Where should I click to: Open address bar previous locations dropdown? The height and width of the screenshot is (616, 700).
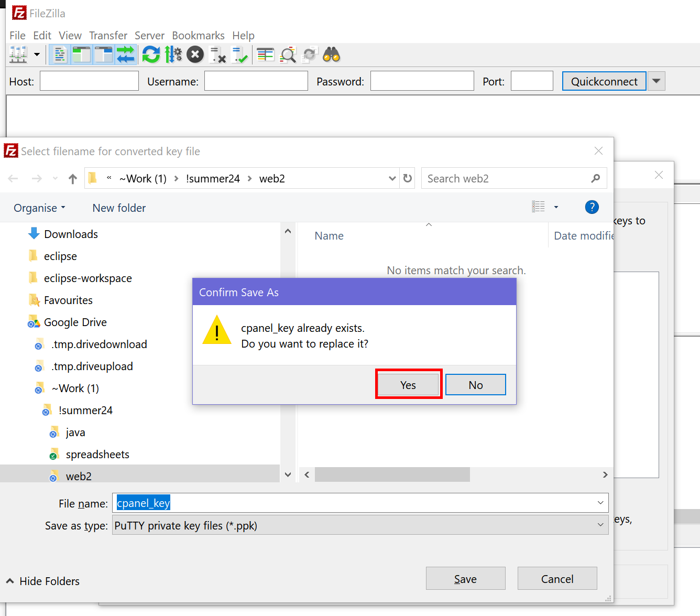point(392,178)
